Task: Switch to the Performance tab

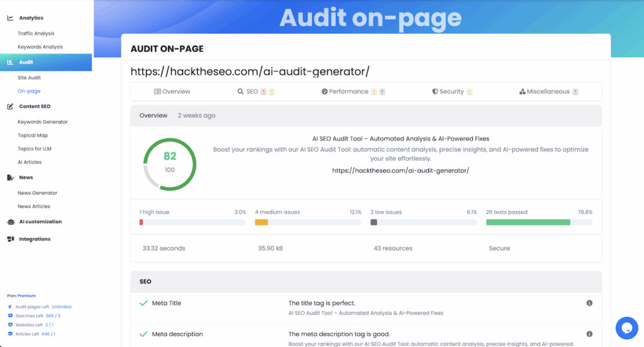Action: (353, 92)
